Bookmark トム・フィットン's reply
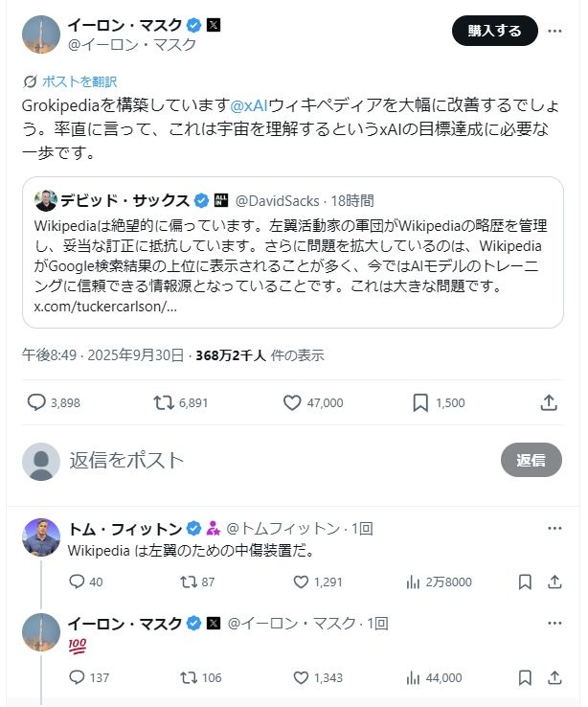 tap(525, 582)
